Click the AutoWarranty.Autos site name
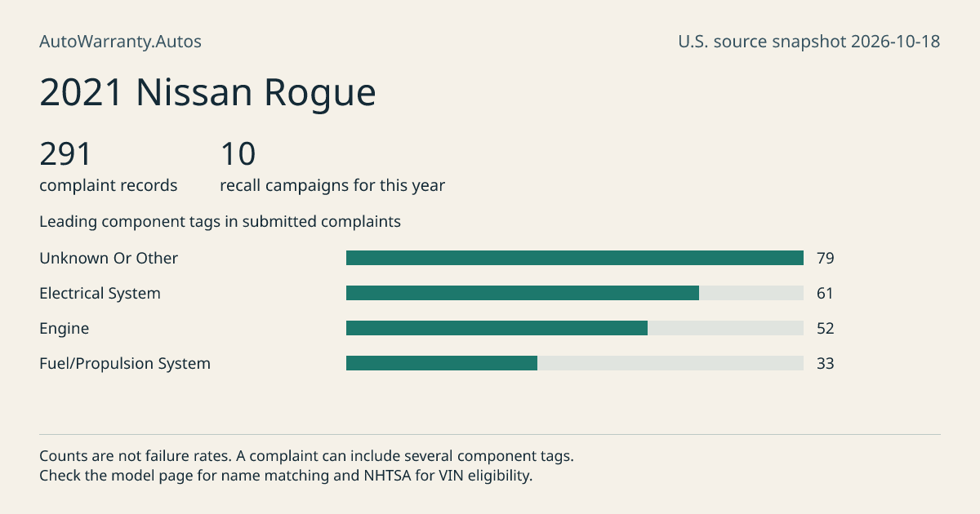This screenshot has height=514, width=980. pos(120,42)
